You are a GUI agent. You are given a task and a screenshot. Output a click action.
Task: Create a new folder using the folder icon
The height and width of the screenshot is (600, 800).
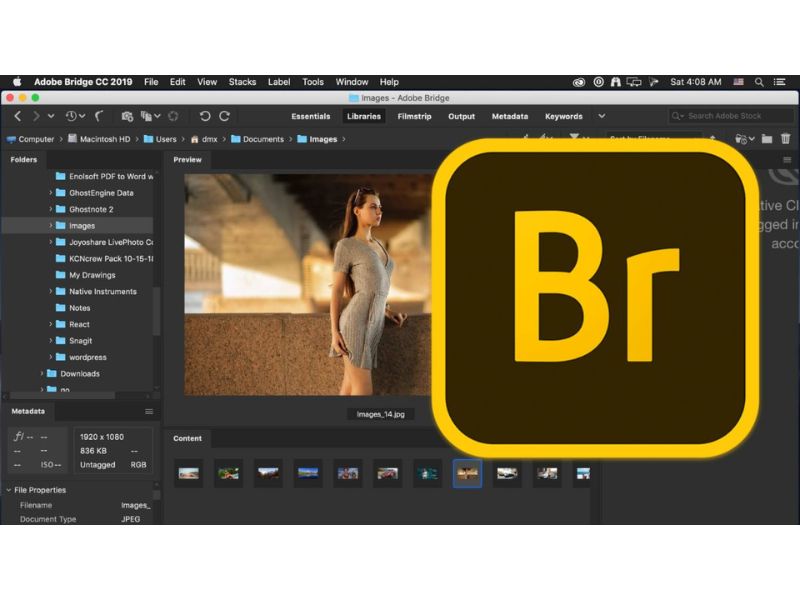pos(767,138)
